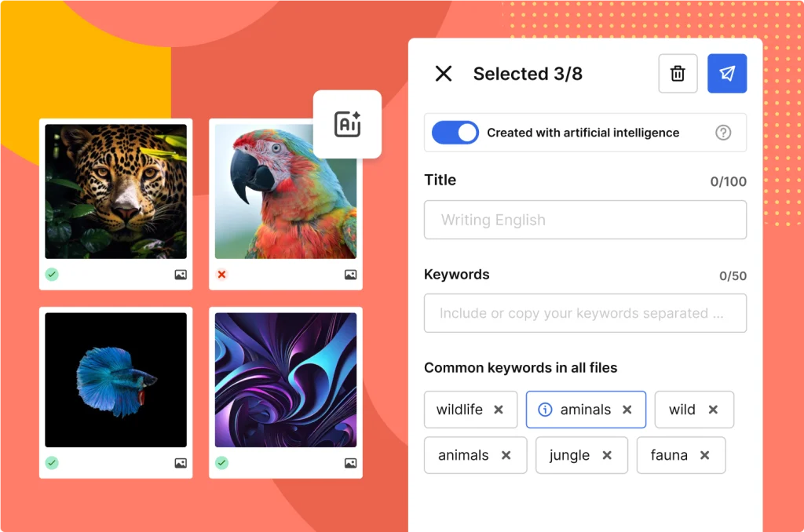Click the info icon on aminals keyword

pyautogui.click(x=545, y=410)
